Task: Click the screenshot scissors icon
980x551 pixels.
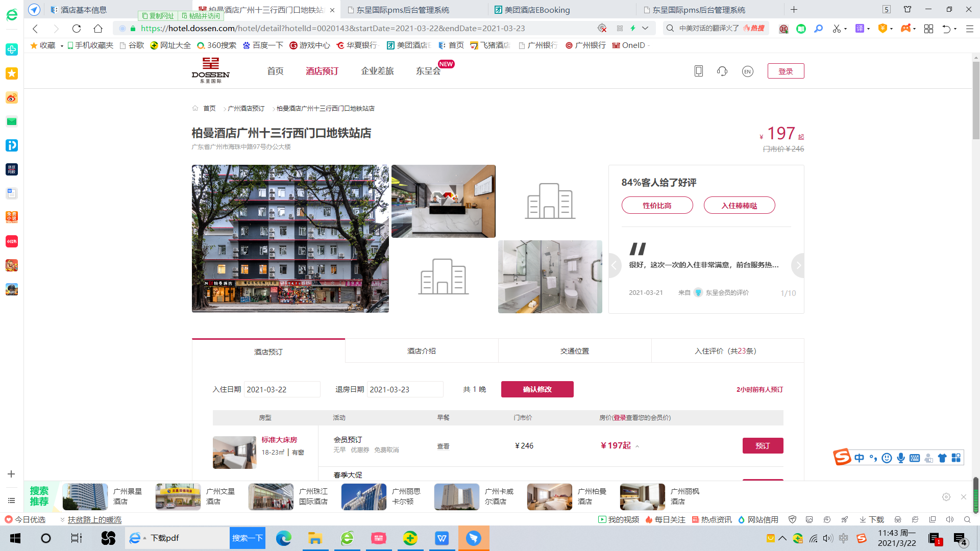Action: (x=836, y=29)
